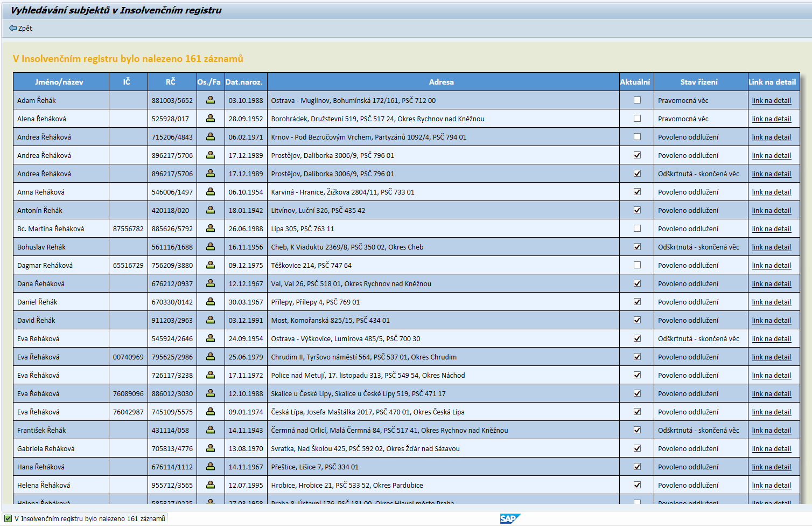Click birth number 911203/2963 cell

(172, 320)
